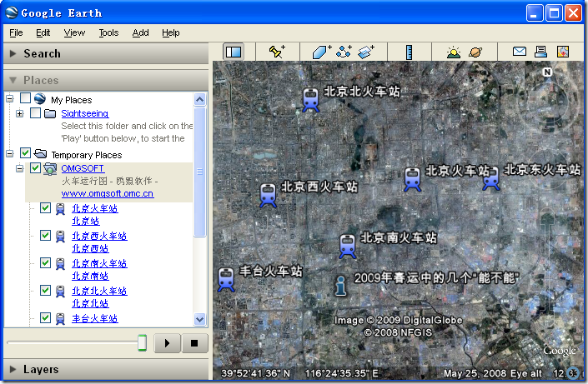
Task: Click the Sightseeing folder icon
Action: pyautogui.click(x=50, y=113)
